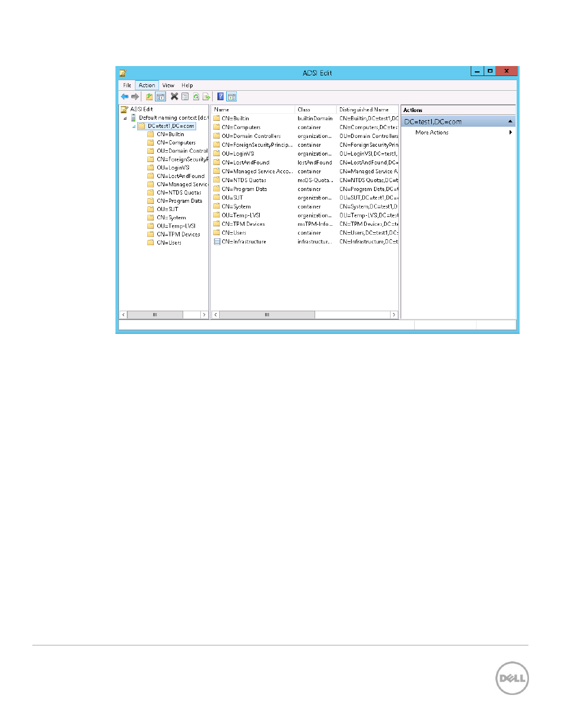Click folder icon of OU=Domain Controllers list row
The image size is (562, 728).
click(x=216, y=136)
